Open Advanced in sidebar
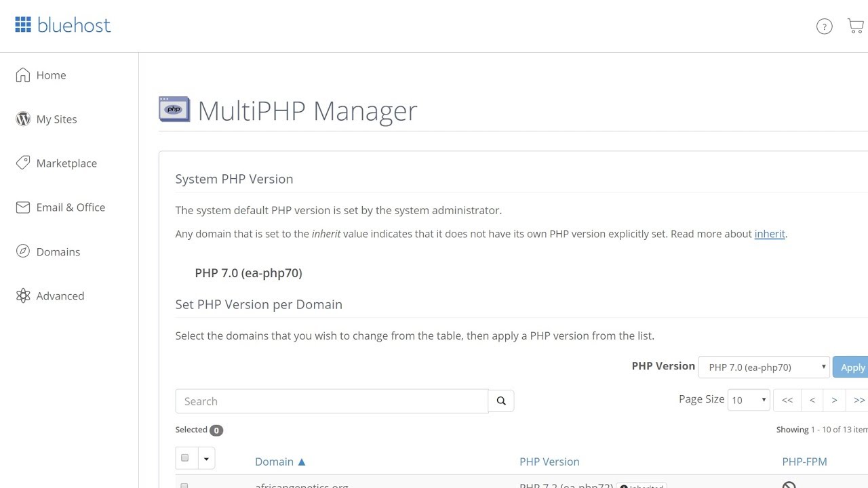Viewport: 868px width, 488px height. pyautogui.click(x=60, y=296)
